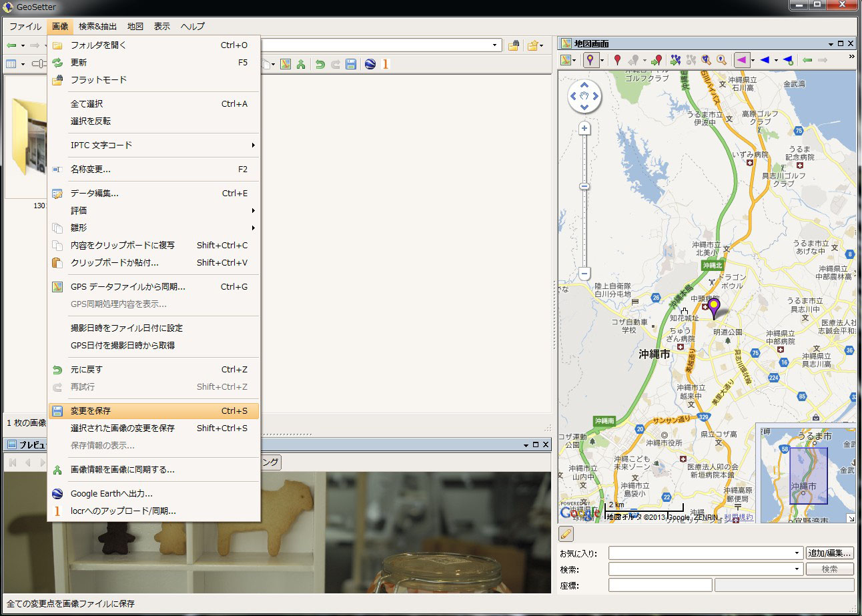Viewport: 862px width, 616px height.
Task: Click the map zoom out minus button
Action: [x=584, y=273]
